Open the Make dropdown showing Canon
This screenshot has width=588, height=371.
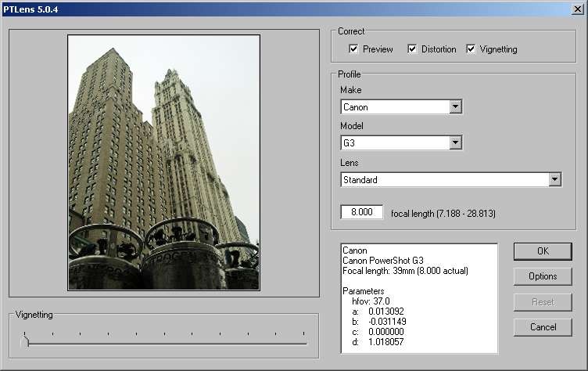point(401,107)
